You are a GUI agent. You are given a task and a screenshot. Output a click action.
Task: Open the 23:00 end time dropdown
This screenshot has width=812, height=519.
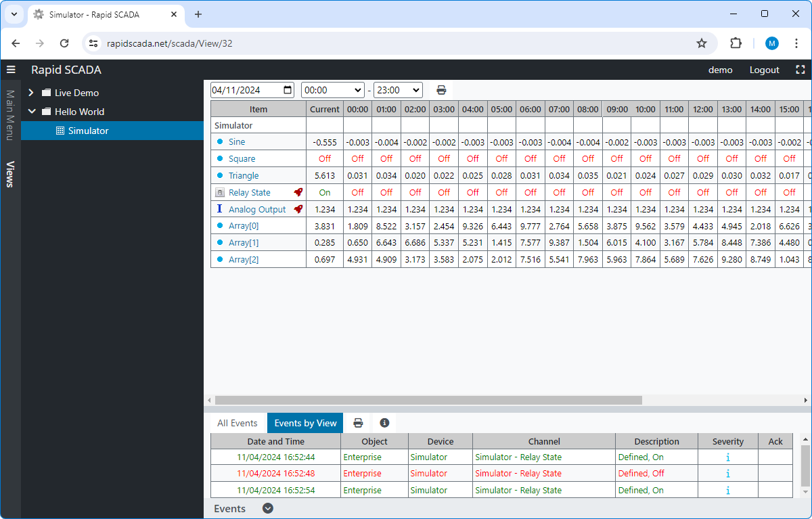(398, 90)
